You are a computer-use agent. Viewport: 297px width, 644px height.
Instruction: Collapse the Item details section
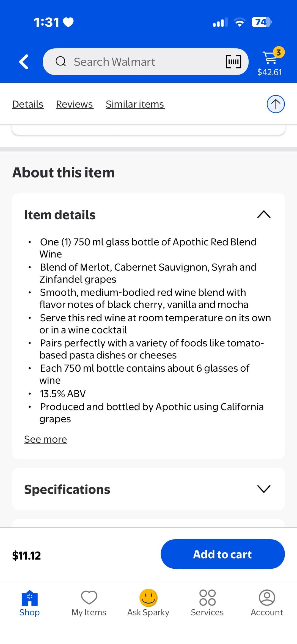click(263, 214)
